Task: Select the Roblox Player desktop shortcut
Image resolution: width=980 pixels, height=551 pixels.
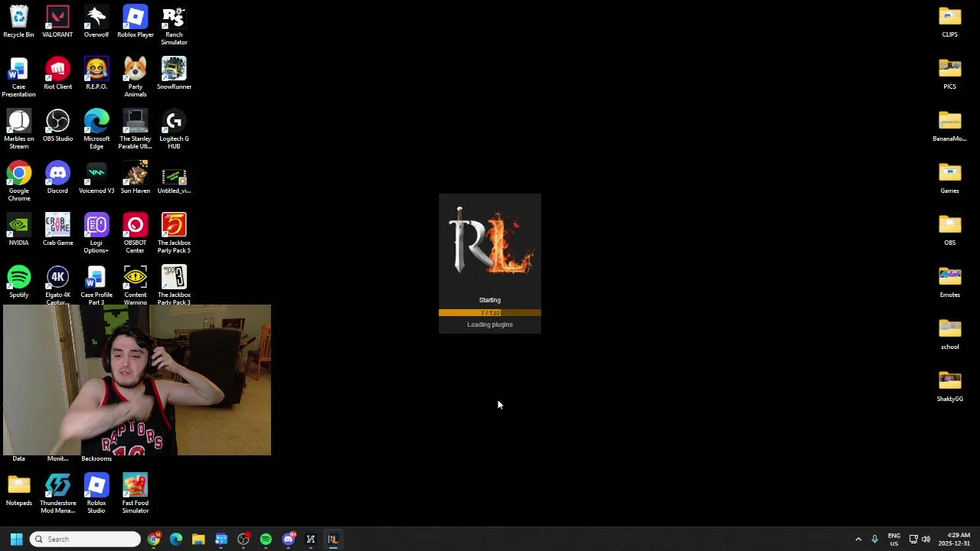Action: 135,21
